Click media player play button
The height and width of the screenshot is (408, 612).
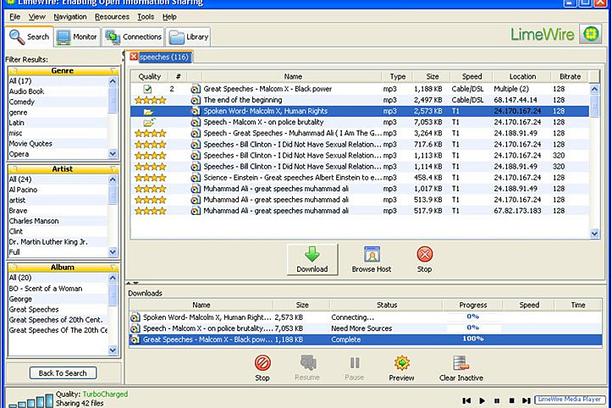(x=482, y=401)
